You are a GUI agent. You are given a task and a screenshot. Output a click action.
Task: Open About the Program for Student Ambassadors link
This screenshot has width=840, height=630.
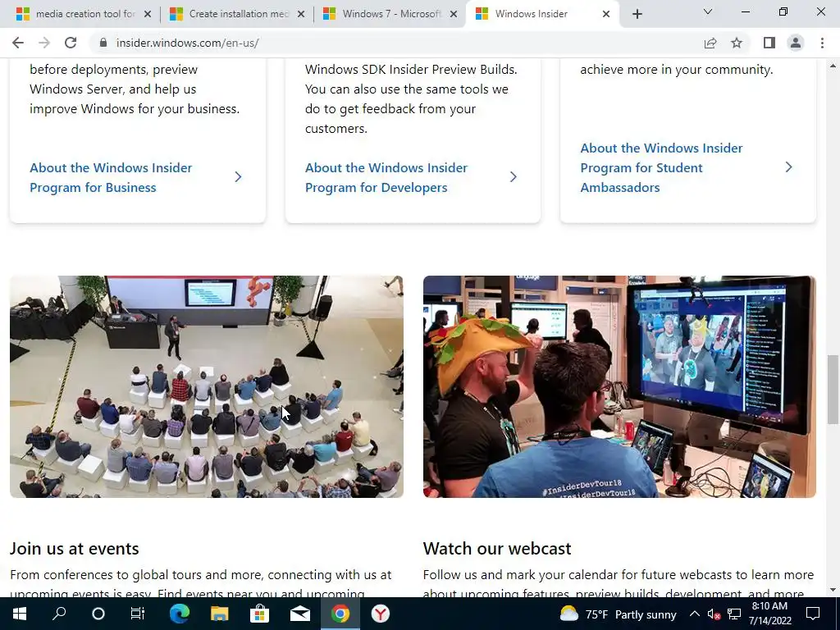(661, 167)
